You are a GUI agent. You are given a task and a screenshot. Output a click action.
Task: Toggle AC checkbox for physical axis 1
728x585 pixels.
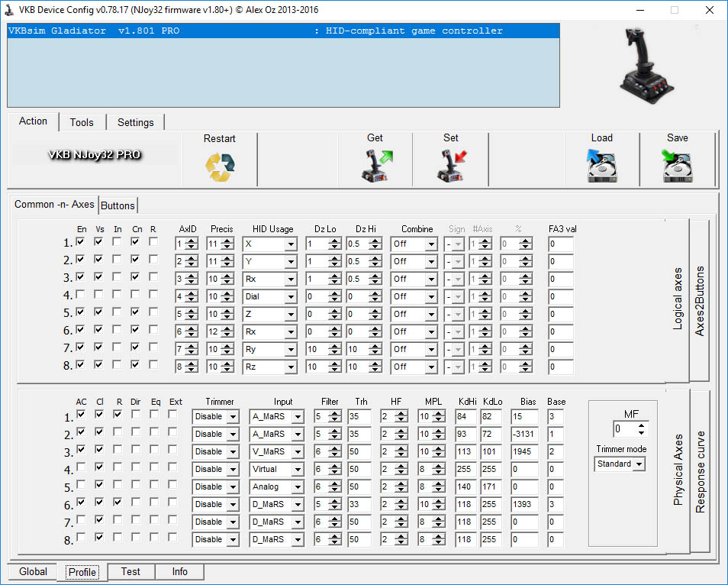click(81, 414)
